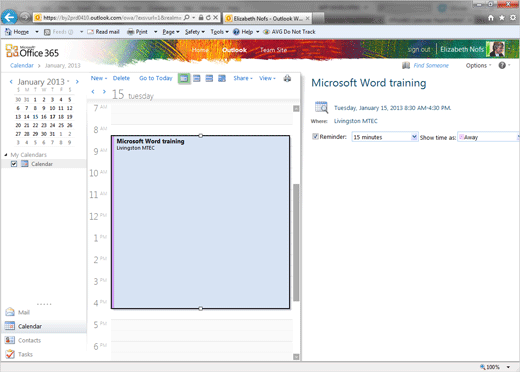Image resolution: width=520 pixels, height=372 pixels.
Task: Select the Elizabeth Nofs browser tab
Action: [268, 18]
